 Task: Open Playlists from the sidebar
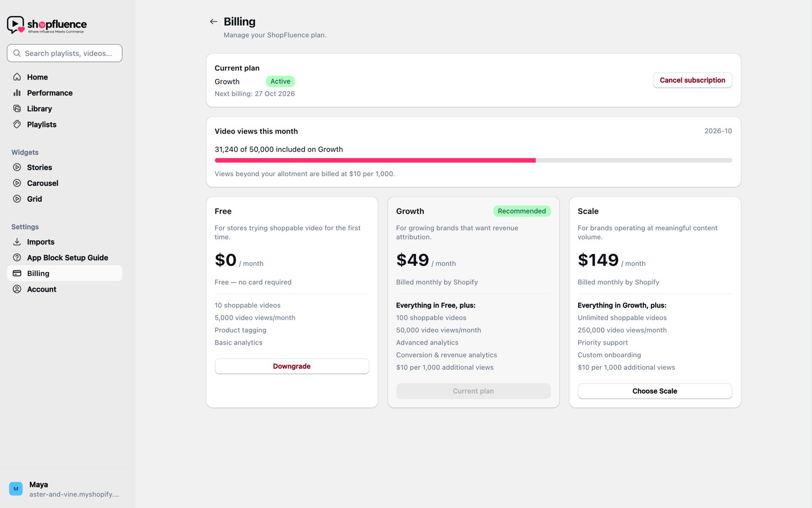(65, 124)
